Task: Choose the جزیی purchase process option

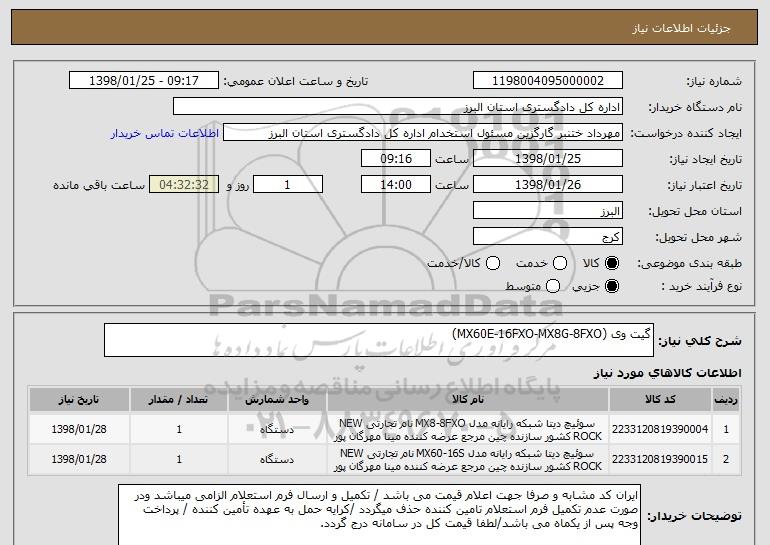Action: coord(612,286)
